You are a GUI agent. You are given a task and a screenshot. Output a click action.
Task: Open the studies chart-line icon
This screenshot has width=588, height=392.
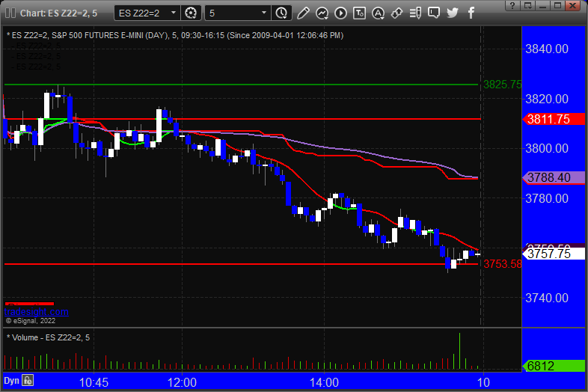(x=322, y=13)
